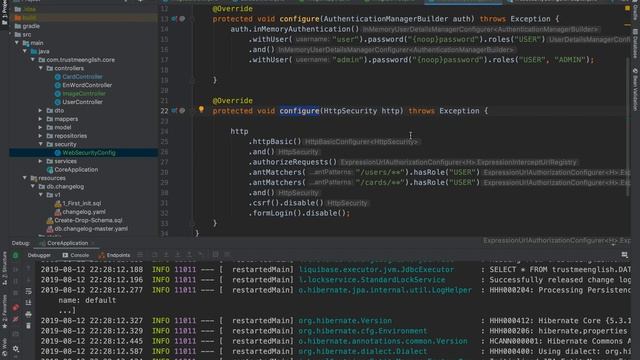Expand the dto package

coord(41,111)
